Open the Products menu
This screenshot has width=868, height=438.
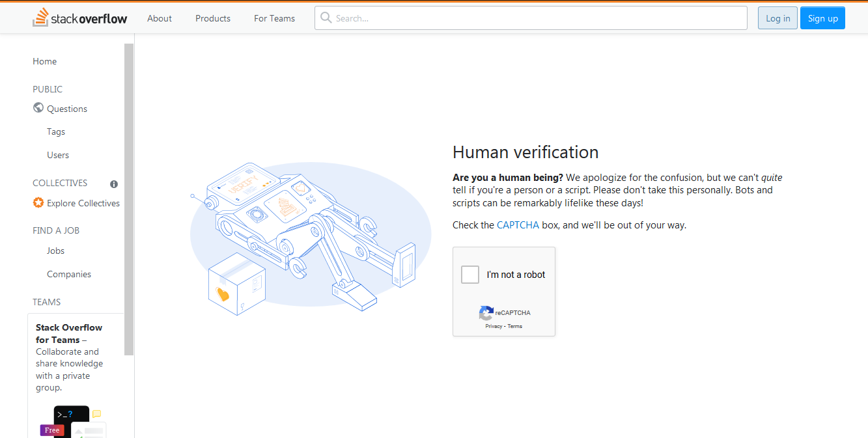coord(213,18)
